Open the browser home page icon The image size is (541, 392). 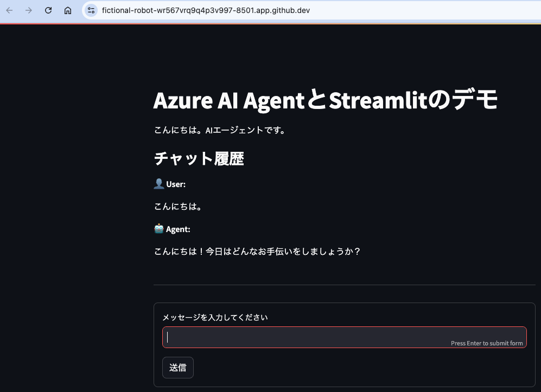67,10
